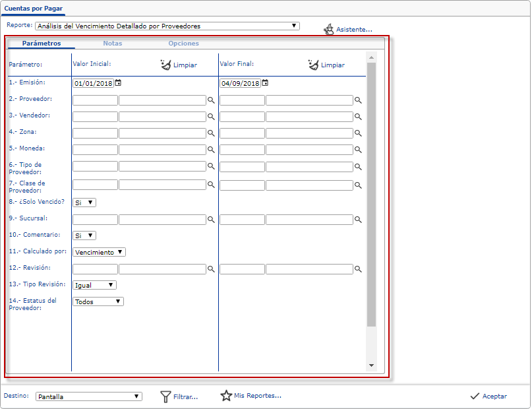This screenshot has height=409, width=532.
Task: Click search icon for initial Proveedor
Action: click(x=212, y=100)
